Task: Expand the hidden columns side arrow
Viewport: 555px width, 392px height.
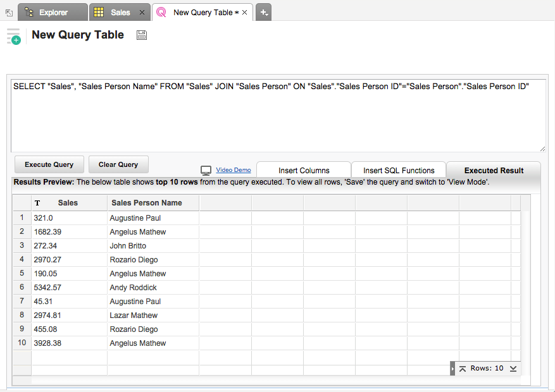Action: click(452, 368)
